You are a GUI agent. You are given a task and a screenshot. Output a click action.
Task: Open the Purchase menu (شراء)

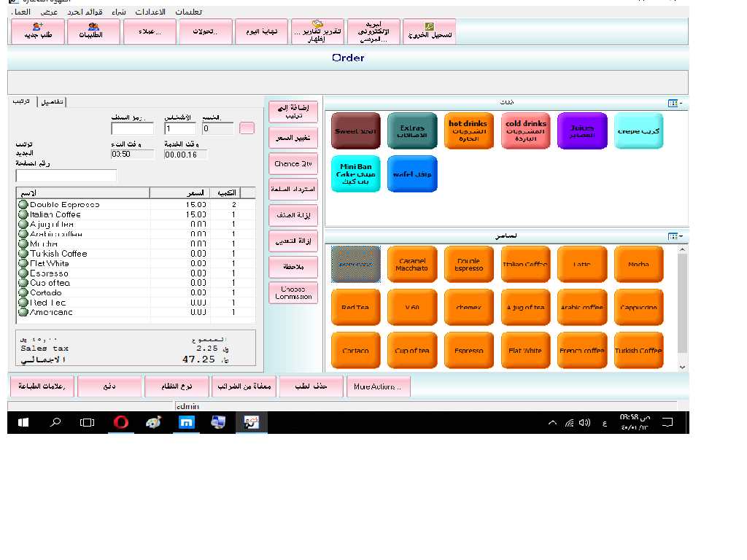(119, 12)
